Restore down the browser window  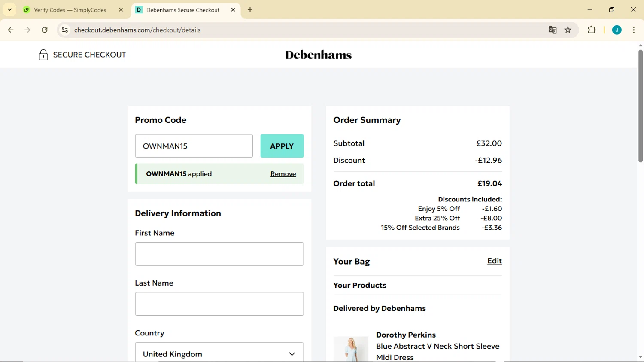612,9
